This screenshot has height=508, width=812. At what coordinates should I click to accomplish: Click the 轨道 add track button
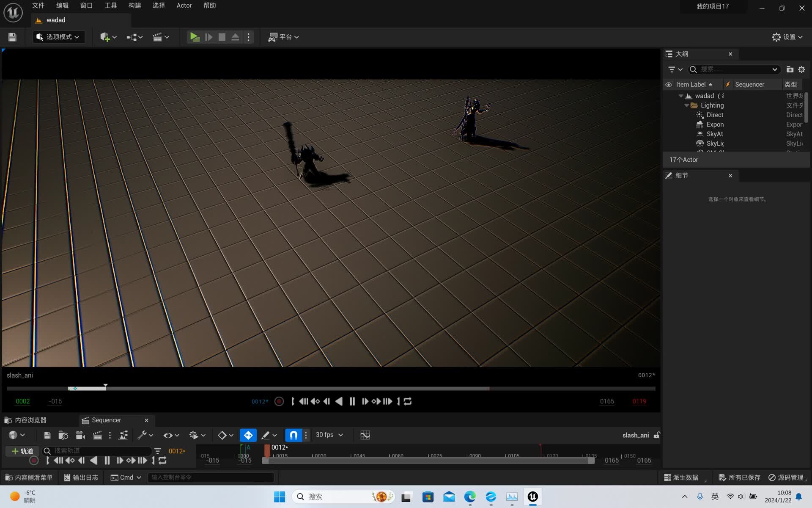[x=22, y=451]
